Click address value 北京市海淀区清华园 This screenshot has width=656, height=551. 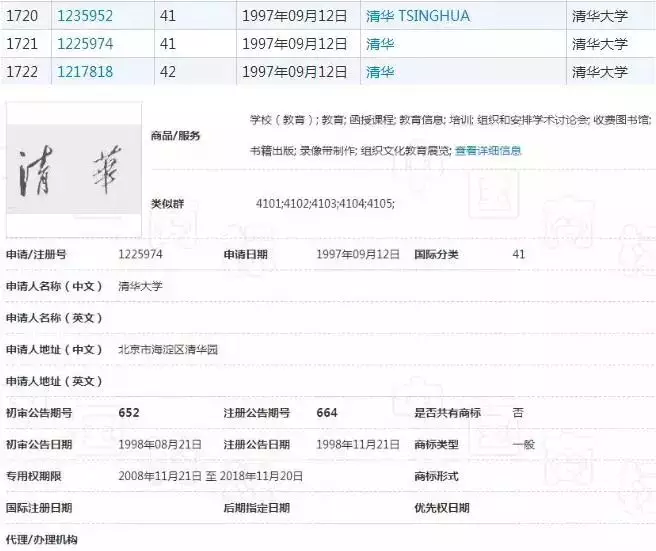pos(168,349)
